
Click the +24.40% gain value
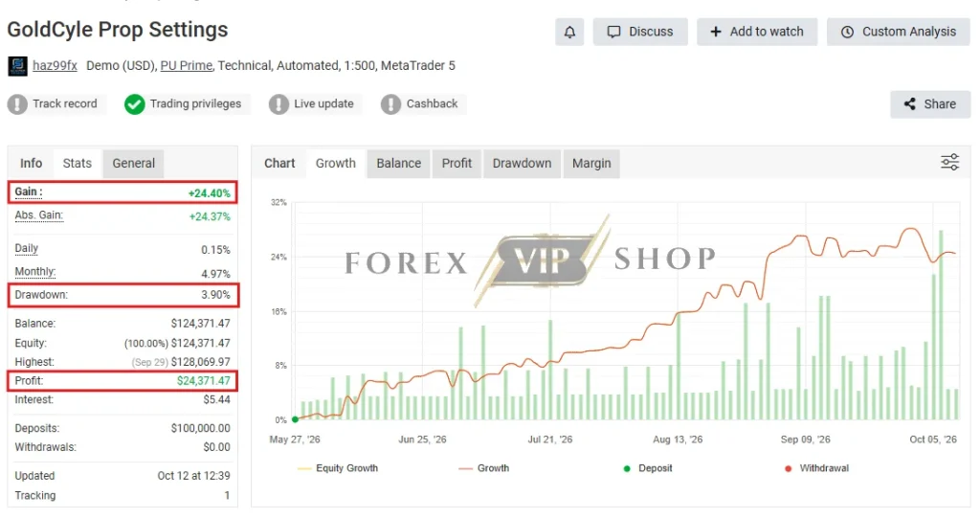click(x=210, y=193)
